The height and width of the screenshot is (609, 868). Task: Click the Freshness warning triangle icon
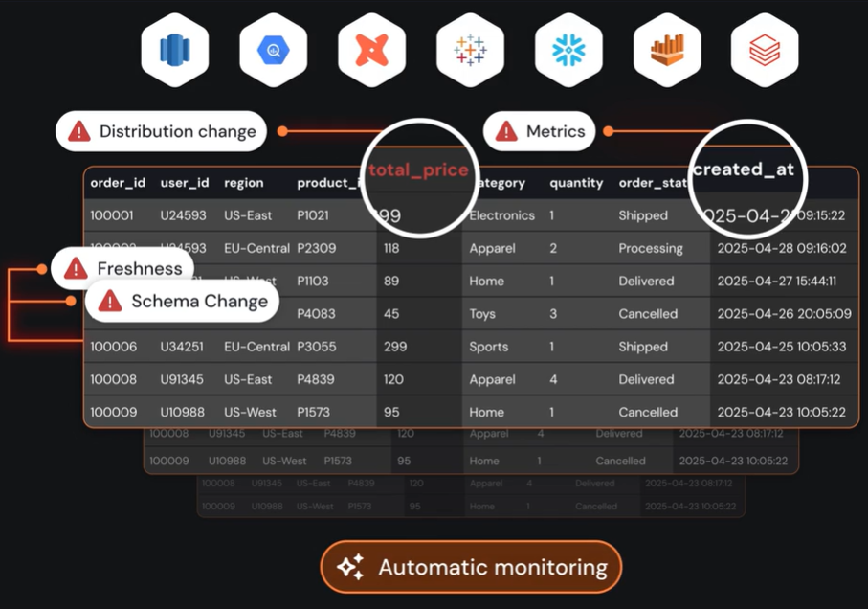point(76,268)
